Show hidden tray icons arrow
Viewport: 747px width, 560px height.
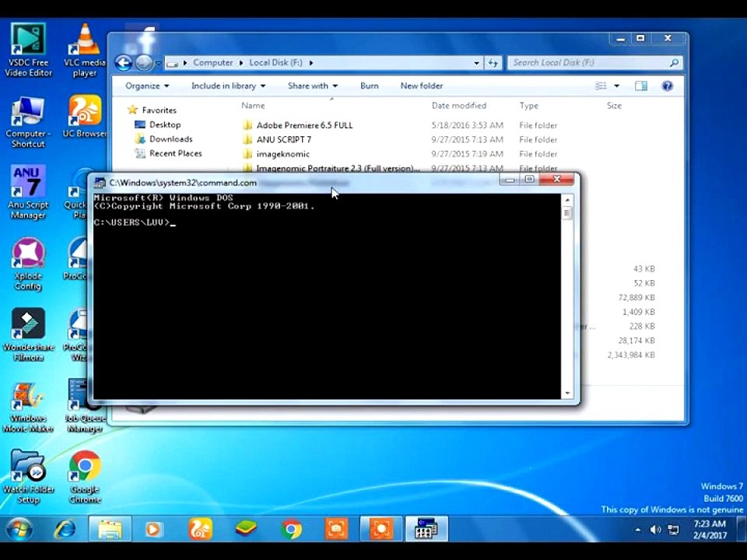638,530
